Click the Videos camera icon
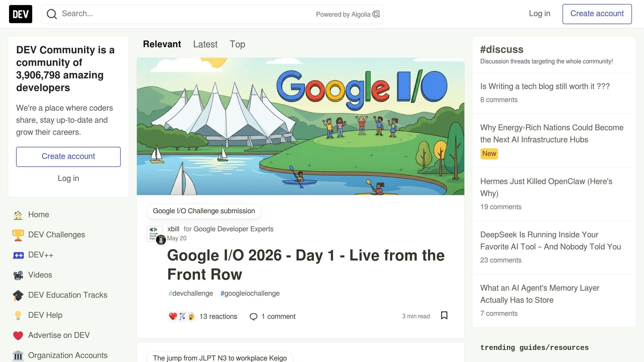This screenshot has height=362, width=644. pos(18,275)
